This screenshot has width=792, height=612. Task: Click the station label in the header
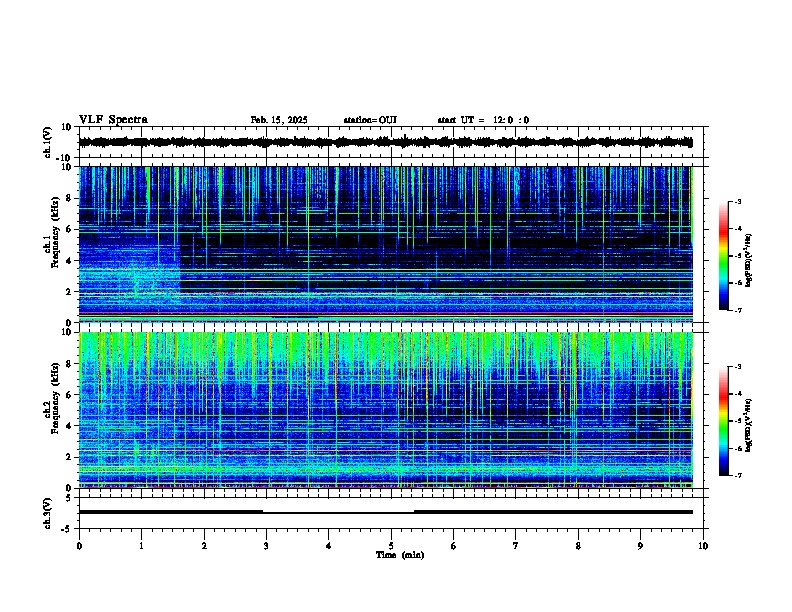370,120
